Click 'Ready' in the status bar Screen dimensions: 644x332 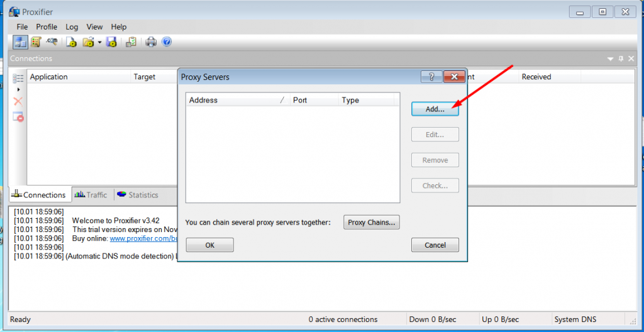(x=21, y=319)
